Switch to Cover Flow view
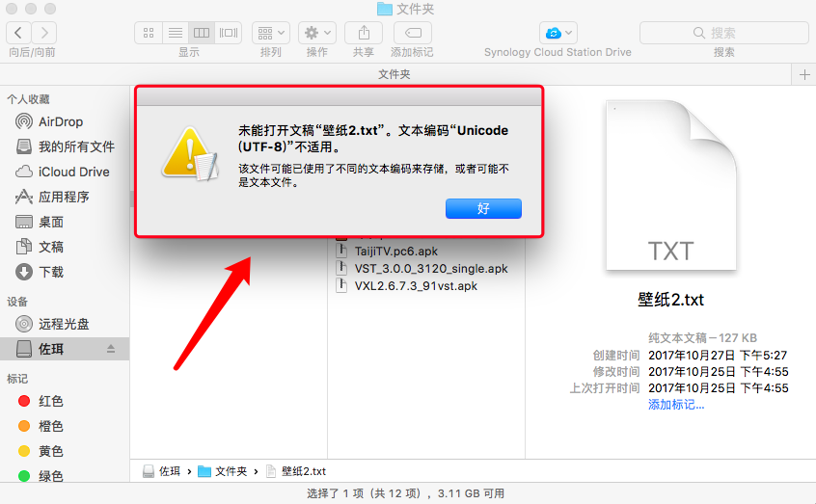Screen dimensions: 816x504 coord(229,34)
